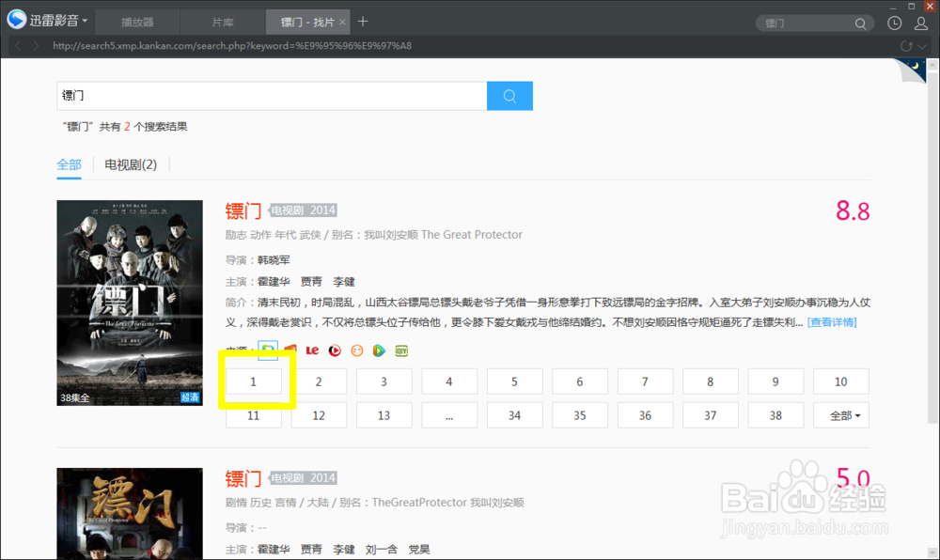Image resolution: width=940 pixels, height=560 pixels.
Task: Play episode 2
Action: [319, 381]
